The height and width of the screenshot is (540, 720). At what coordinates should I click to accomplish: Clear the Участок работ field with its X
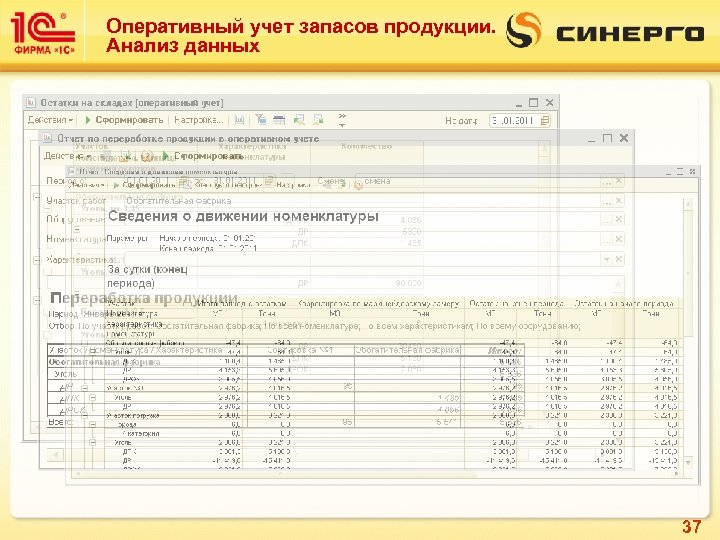pos(619,201)
